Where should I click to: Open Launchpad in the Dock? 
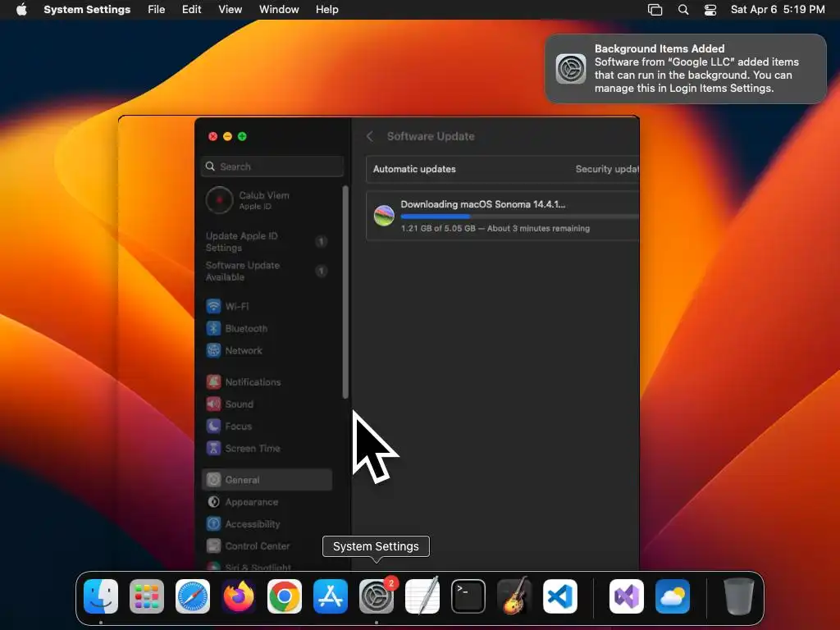147,596
